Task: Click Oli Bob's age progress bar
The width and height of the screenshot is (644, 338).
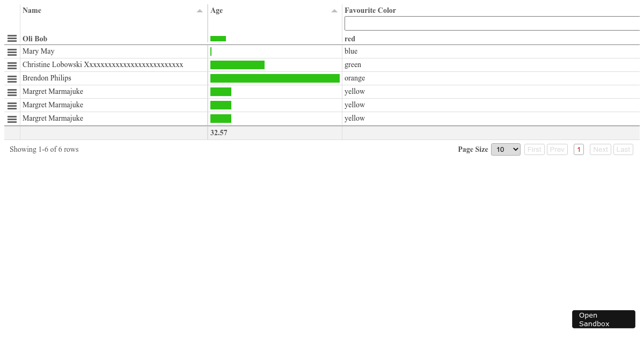Action: click(x=218, y=39)
